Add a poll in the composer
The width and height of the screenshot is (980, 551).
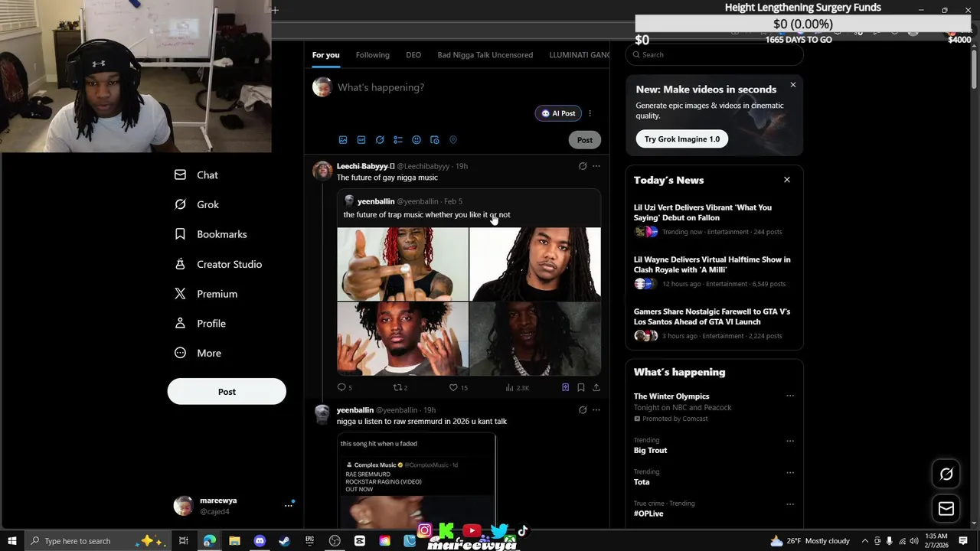[x=398, y=140]
